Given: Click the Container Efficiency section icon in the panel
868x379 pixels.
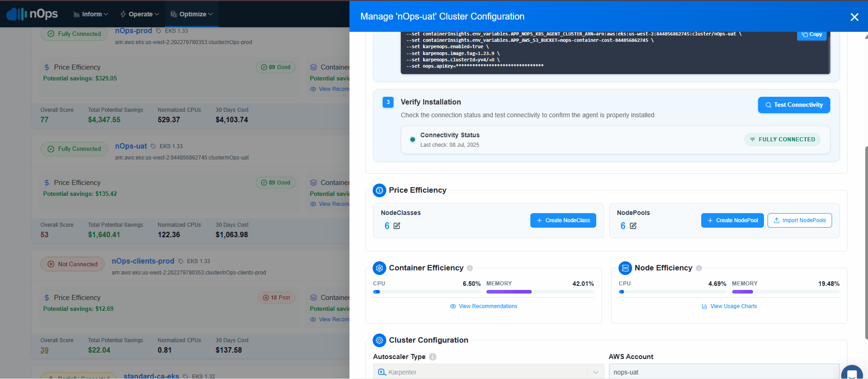Looking at the screenshot, I should (379, 268).
